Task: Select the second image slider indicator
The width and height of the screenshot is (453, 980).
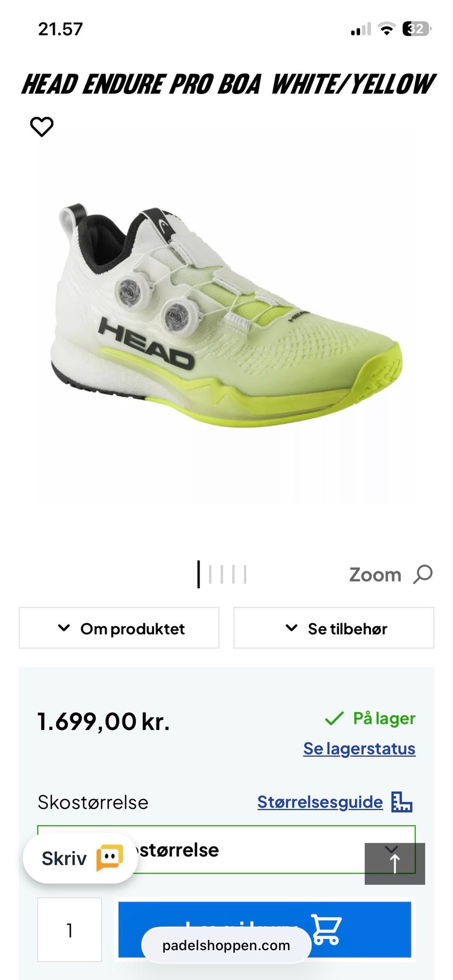Action: coord(210,574)
